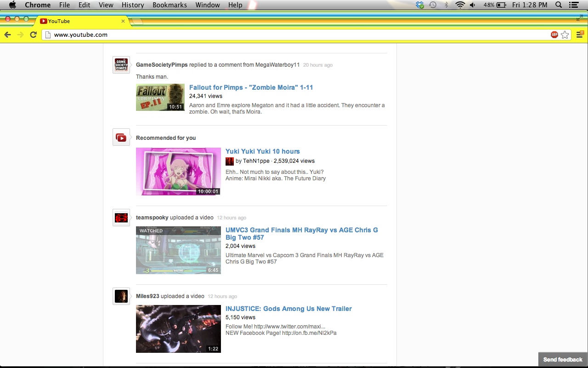Open UMVC3 Grand Finals watched thumbnail
Image resolution: width=588 pixels, height=368 pixels.
(x=178, y=250)
